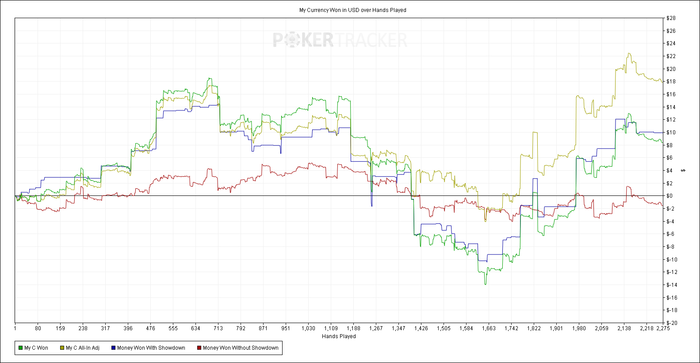Click the '80' tick on the hands axis
The height and width of the screenshot is (363, 700).
(x=38, y=328)
